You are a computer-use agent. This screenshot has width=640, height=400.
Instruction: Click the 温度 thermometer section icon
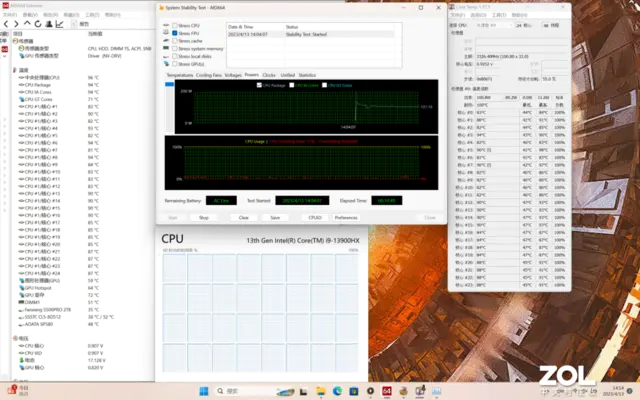point(15,70)
